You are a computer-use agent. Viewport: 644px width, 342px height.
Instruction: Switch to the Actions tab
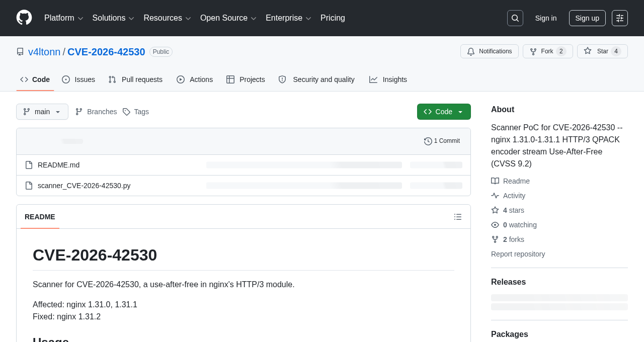click(195, 79)
